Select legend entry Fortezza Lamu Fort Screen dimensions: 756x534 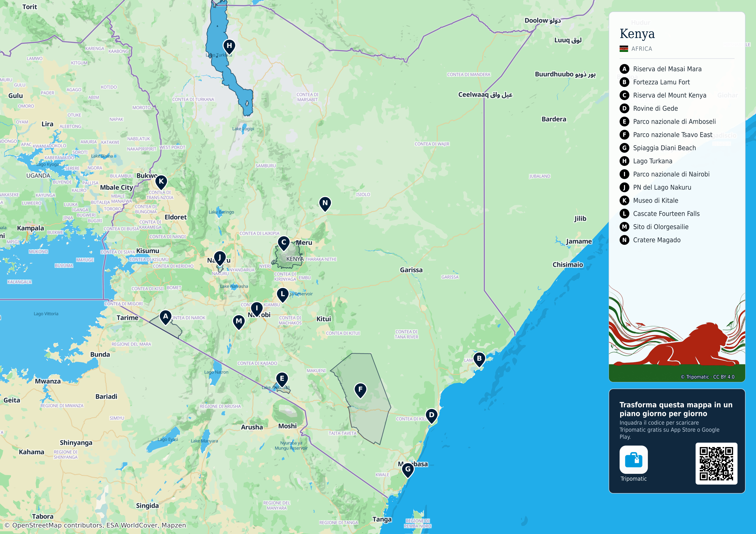[x=661, y=82]
